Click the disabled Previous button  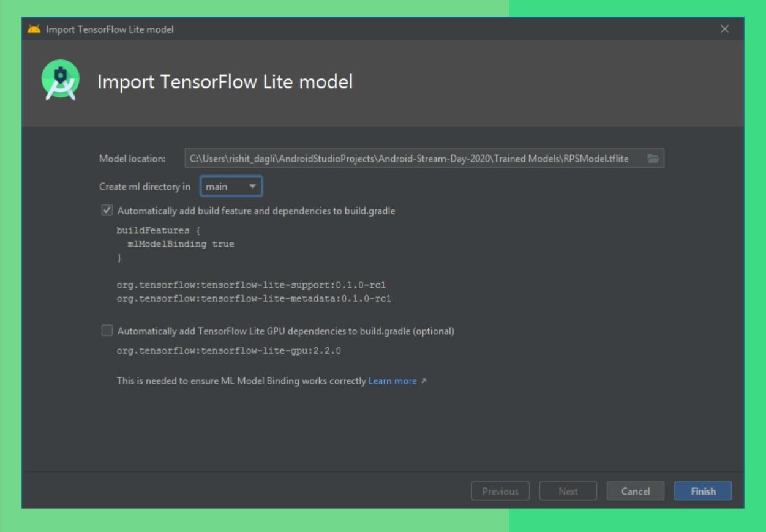coord(500,491)
